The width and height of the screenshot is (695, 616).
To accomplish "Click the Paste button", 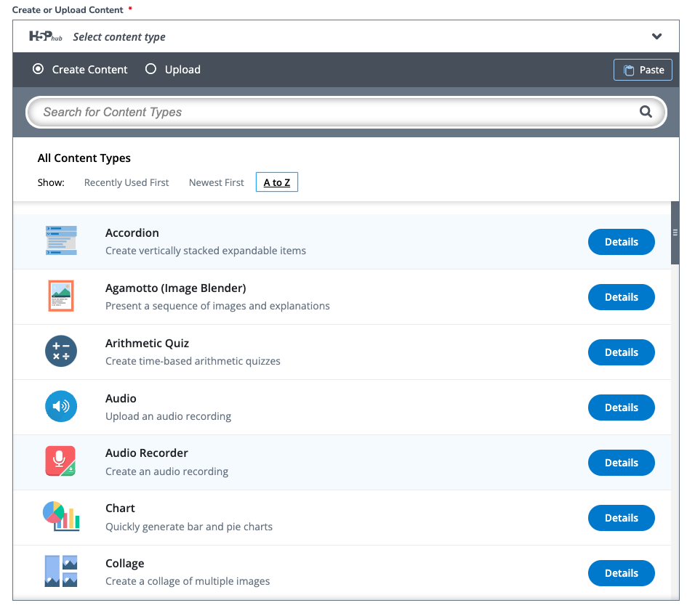I will pyautogui.click(x=643, y=70).
